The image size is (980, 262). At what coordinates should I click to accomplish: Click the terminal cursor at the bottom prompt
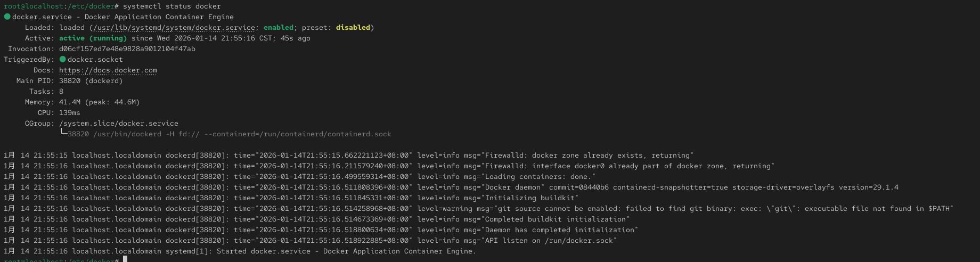click(x=125, y=259)
